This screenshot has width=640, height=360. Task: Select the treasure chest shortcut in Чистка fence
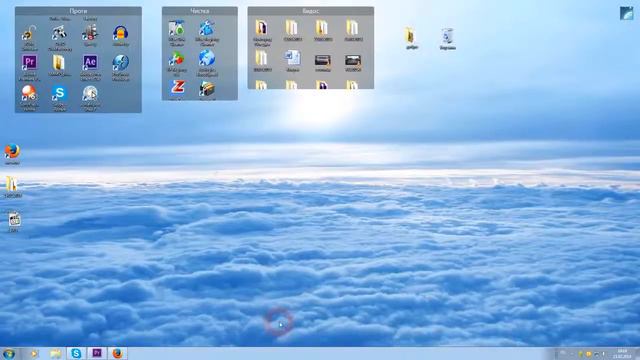point(207,89)
